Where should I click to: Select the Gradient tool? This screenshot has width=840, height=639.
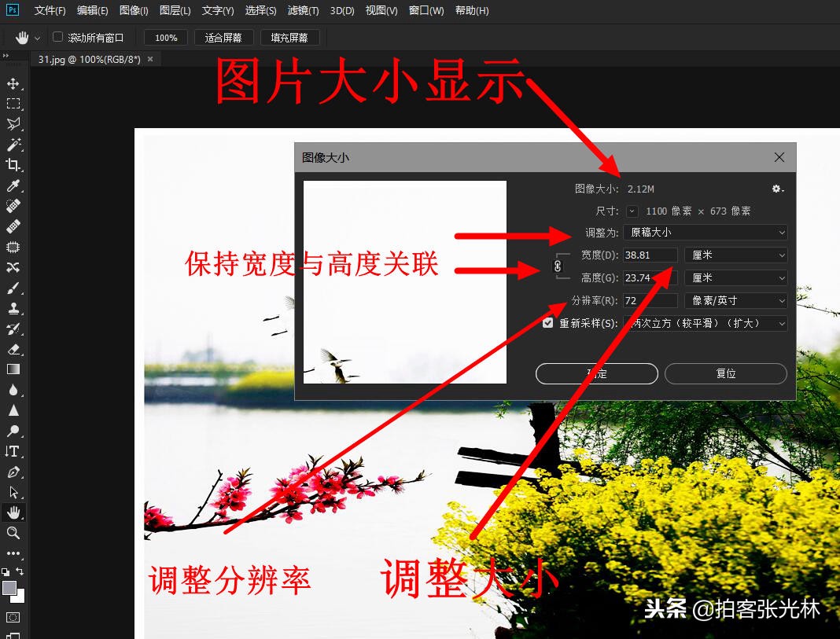(13, 369)
